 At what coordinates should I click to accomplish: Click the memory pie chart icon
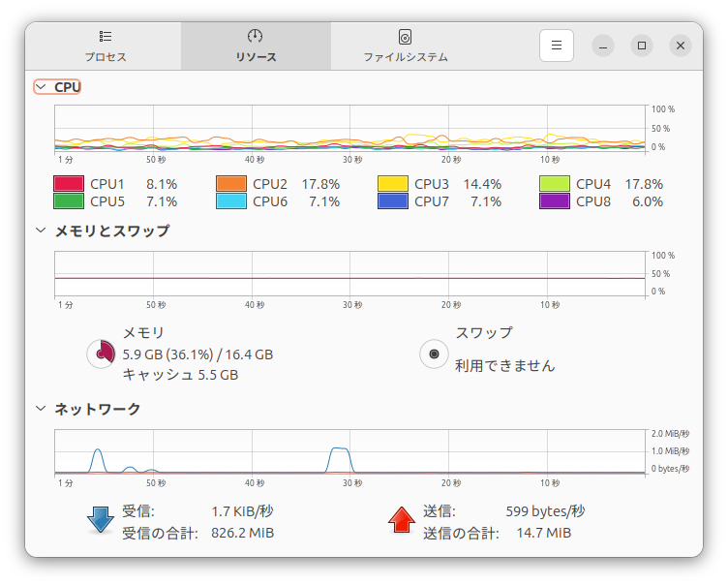pos(101,354)
